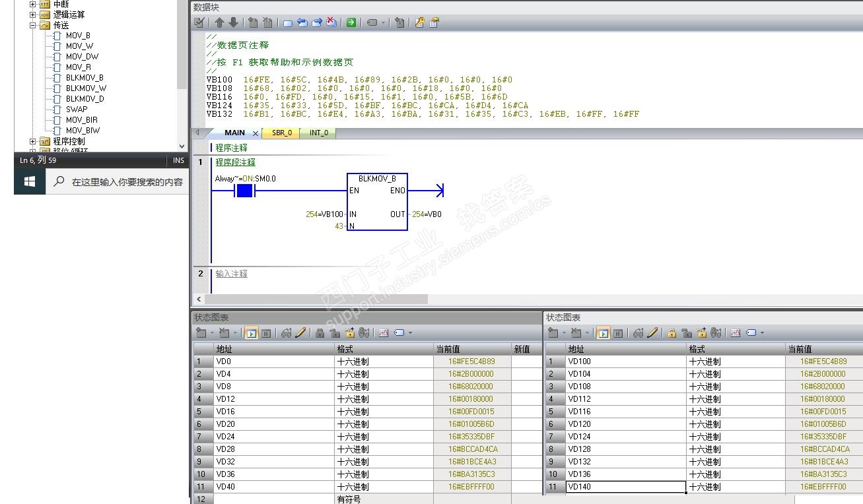Click the instruction tree scrollbar down arrow
863x504 pixels.
point(182,146)
